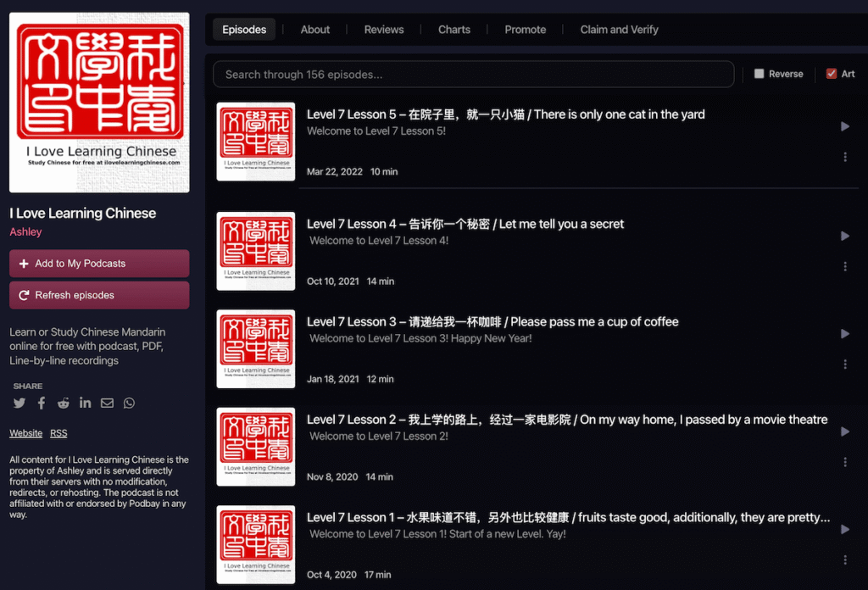Switch to the Episodes tab
This screenshot has height=590, width=868.
coord(244,30)
